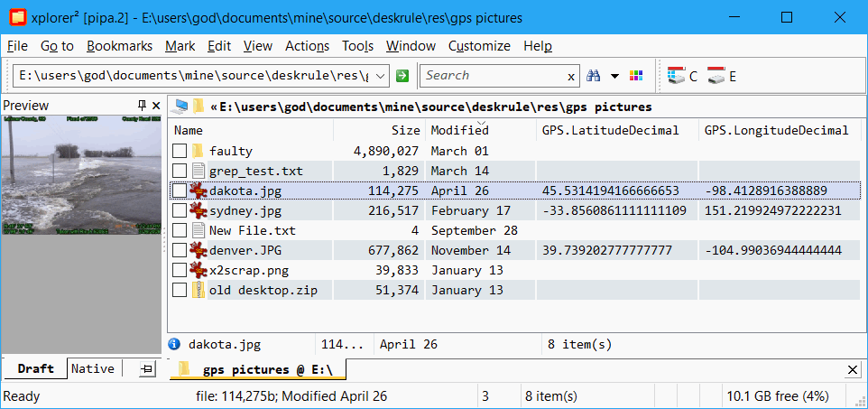Switch to drive E icon
The height and width of the screenshot is (409, 868).
722,77
